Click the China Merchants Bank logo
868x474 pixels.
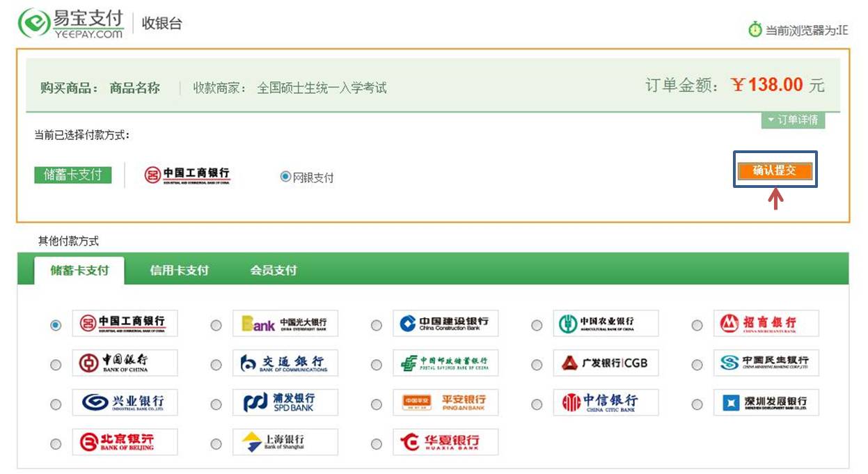(x=766, y=324)
